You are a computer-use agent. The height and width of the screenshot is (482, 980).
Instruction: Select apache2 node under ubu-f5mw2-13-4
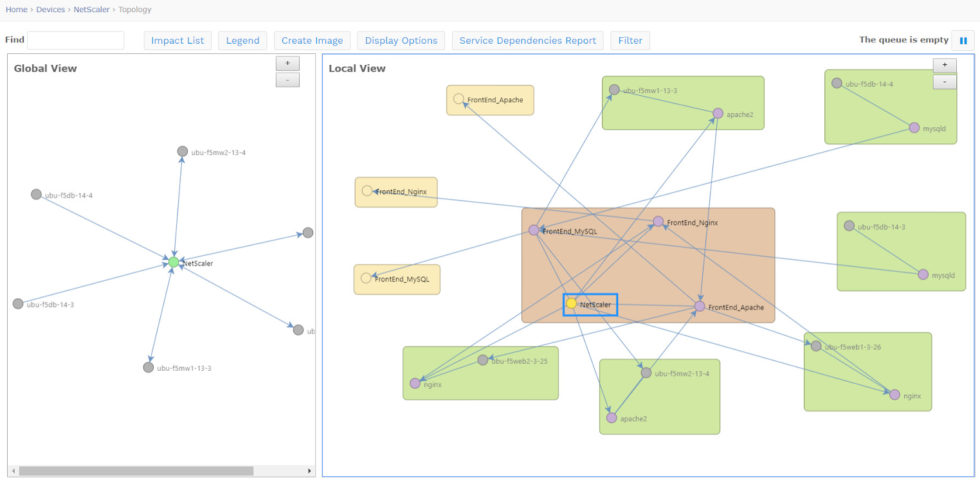pyautogui.click(x=612, y=418)
